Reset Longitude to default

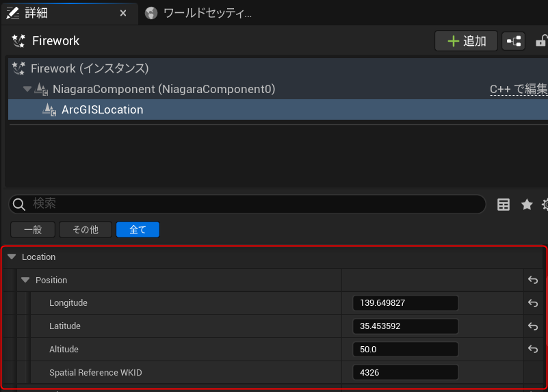(533, 303)
